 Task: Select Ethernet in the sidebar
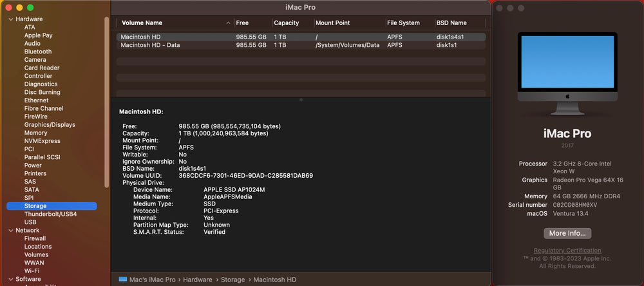click(x=36, y=100)
